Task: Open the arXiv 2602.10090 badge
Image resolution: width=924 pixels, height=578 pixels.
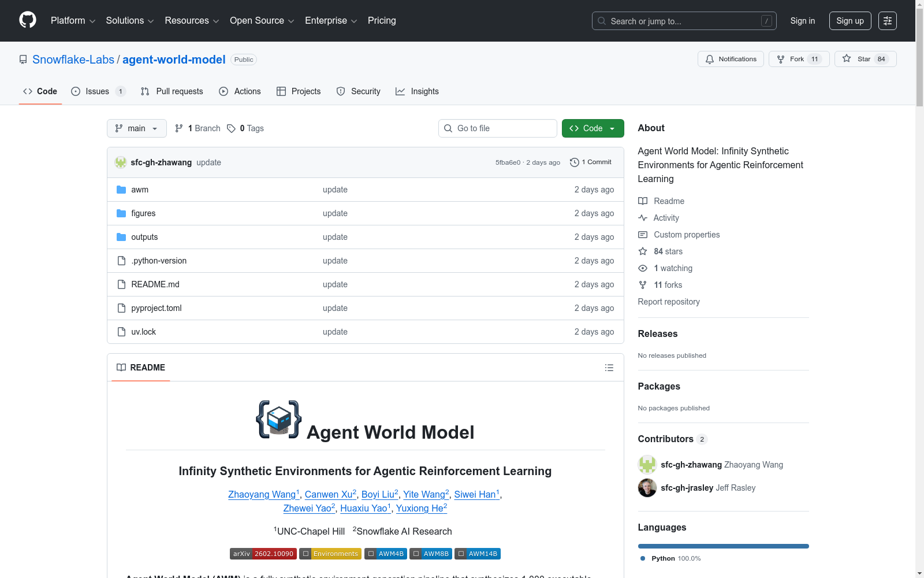Action: [x=263, y=554]
